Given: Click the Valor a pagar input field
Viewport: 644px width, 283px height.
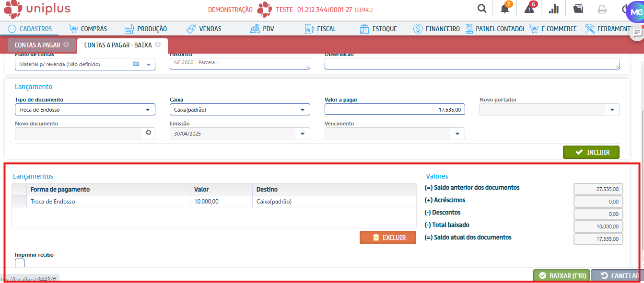Looking at the screenshot, I should point(394,110).
